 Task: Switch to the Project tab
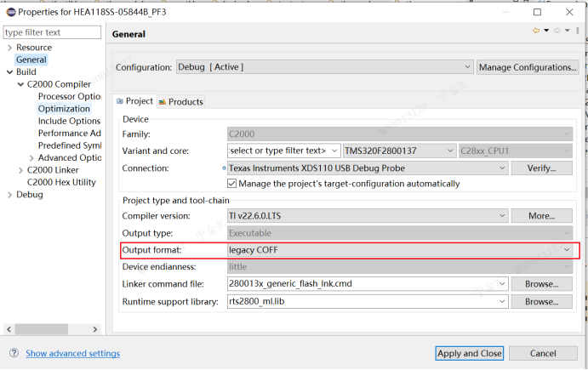point(134,101)
